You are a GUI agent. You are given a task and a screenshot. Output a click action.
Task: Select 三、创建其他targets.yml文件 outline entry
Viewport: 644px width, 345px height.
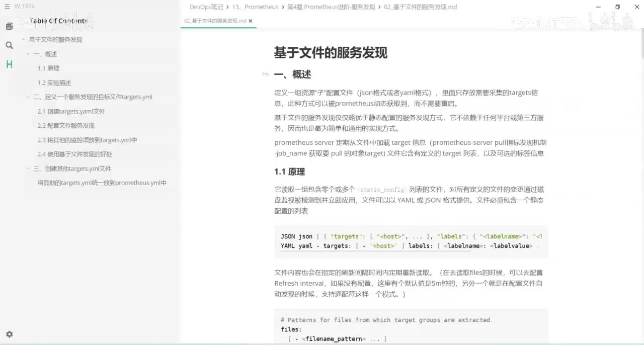point(72,169)
